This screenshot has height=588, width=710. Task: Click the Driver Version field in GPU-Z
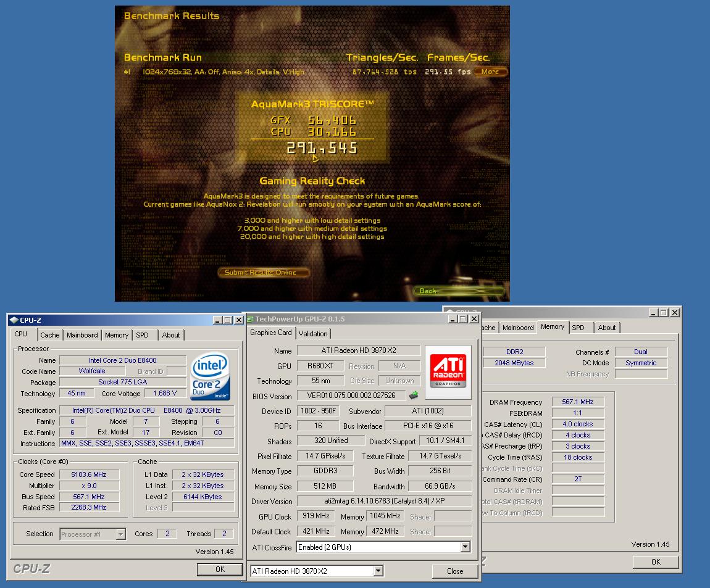pos(384,501)
